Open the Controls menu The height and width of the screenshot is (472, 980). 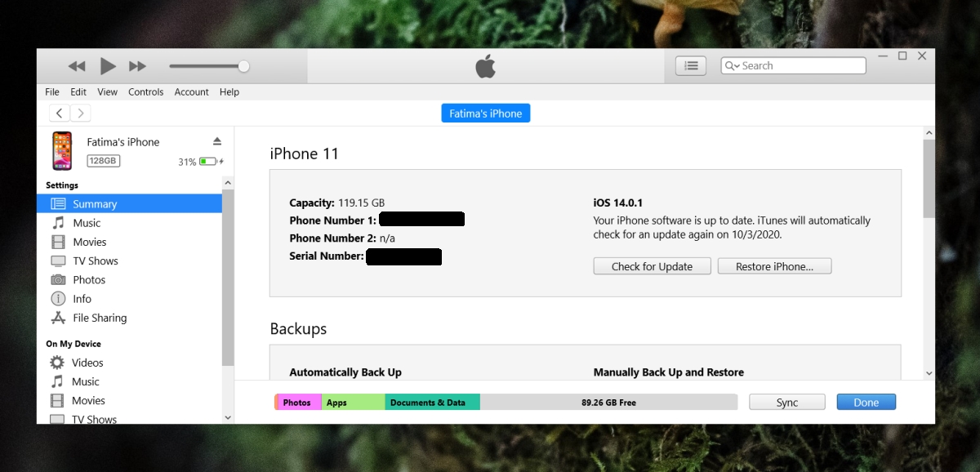146,92
